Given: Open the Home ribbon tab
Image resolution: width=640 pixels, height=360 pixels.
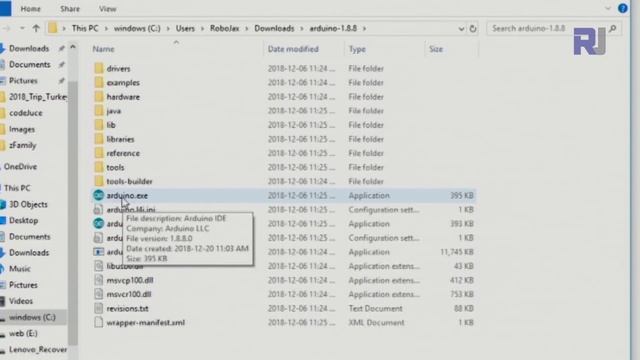Looking at the screenshot, I should tap(31, 9).
